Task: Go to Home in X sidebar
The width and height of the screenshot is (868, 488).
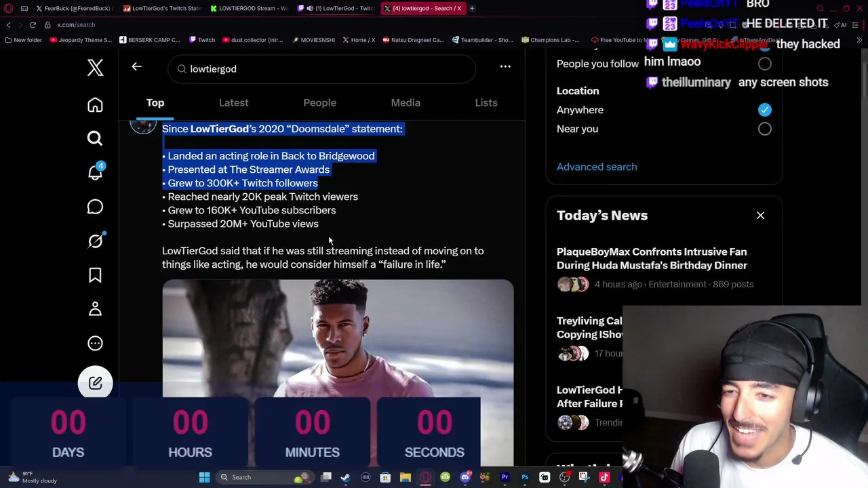Action: 95,105
